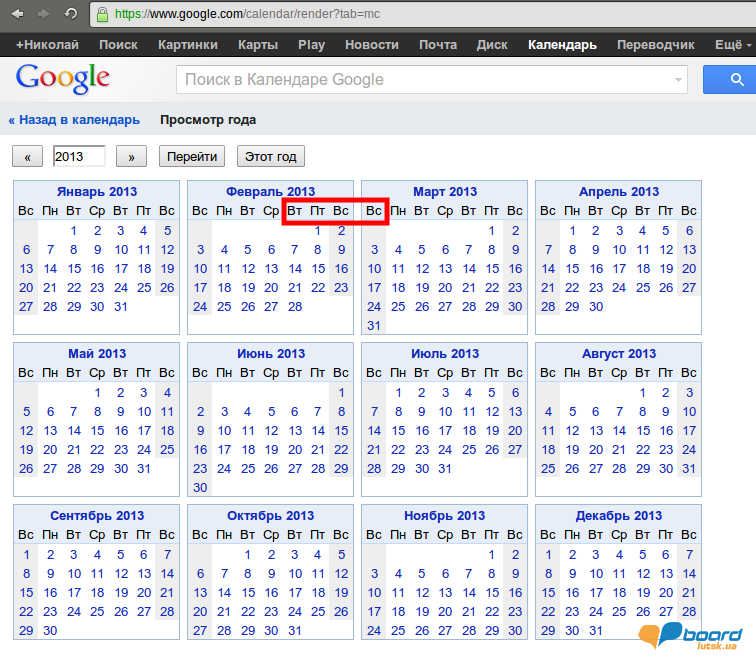The width and height of the screenshot is (756, 666).
Task: Follow the Назад в календарь link
Action: tap(74, 120)
